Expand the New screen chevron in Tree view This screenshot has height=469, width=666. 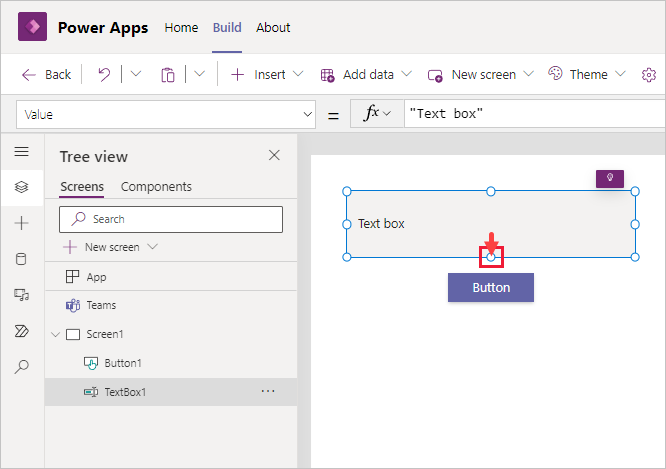click(x=153, y=246)
